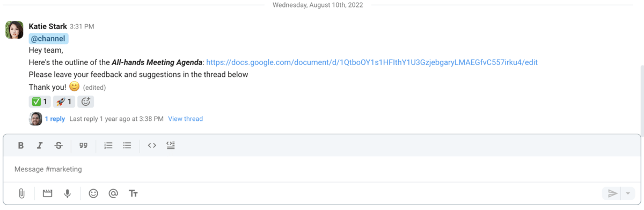The height and width of the screenshot is (210, 644).
Task: Insert a code block
Action: click(x=171, y=146)
